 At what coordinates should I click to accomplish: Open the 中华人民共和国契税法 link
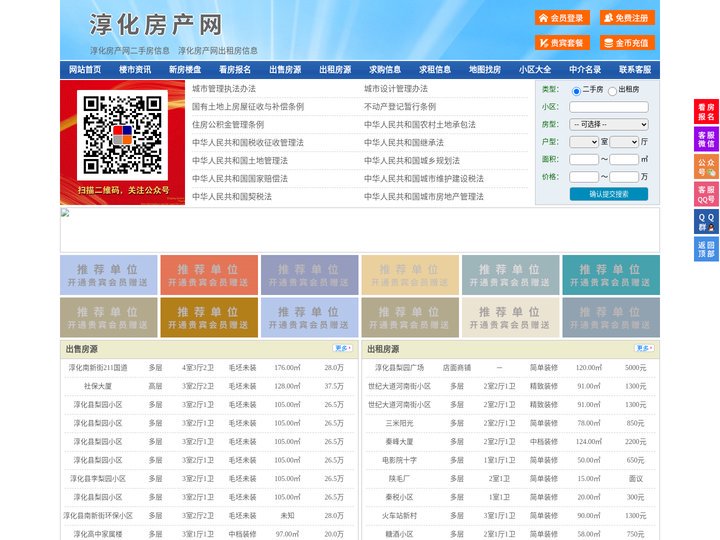coord(232,197)
